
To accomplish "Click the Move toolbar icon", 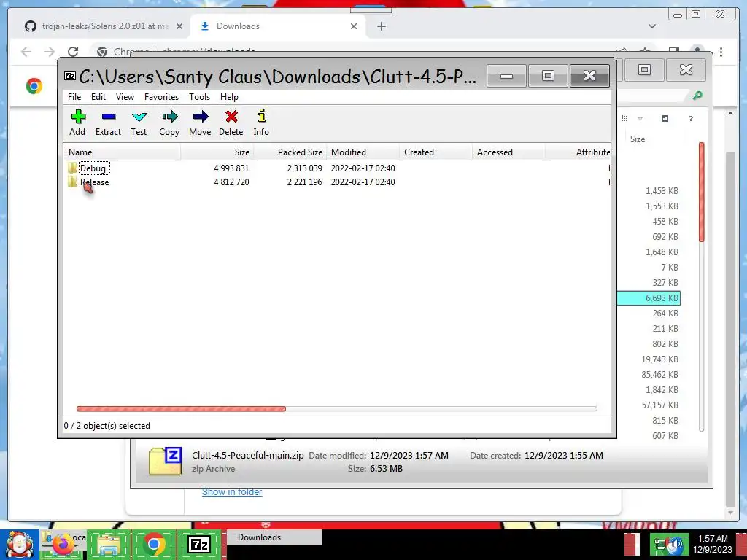I will 200,122.
